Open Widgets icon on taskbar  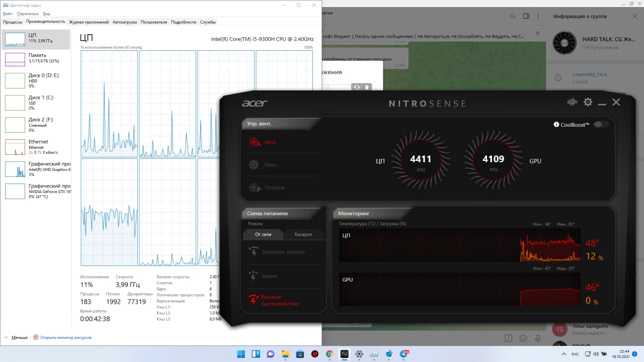pos(256,354)
